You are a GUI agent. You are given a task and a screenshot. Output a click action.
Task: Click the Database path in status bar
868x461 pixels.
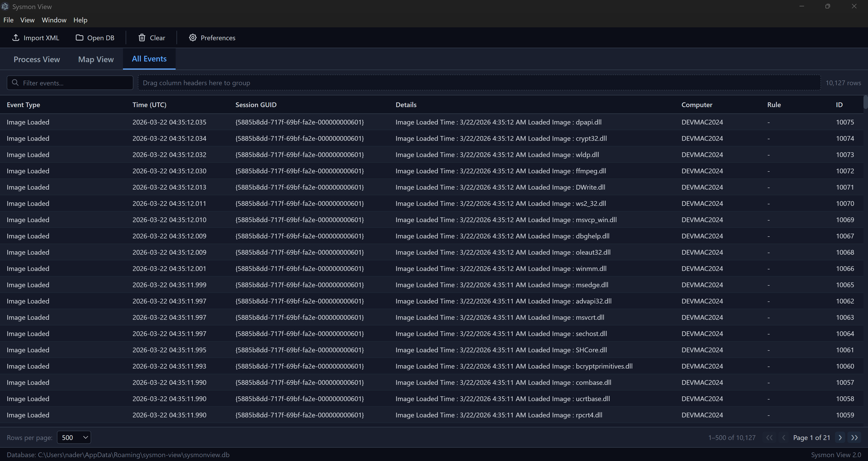pyautogui.click(x=118, y=455)
